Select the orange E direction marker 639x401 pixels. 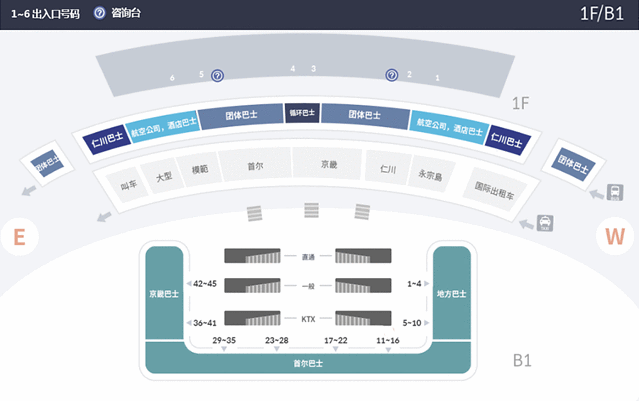coord(19,237)
